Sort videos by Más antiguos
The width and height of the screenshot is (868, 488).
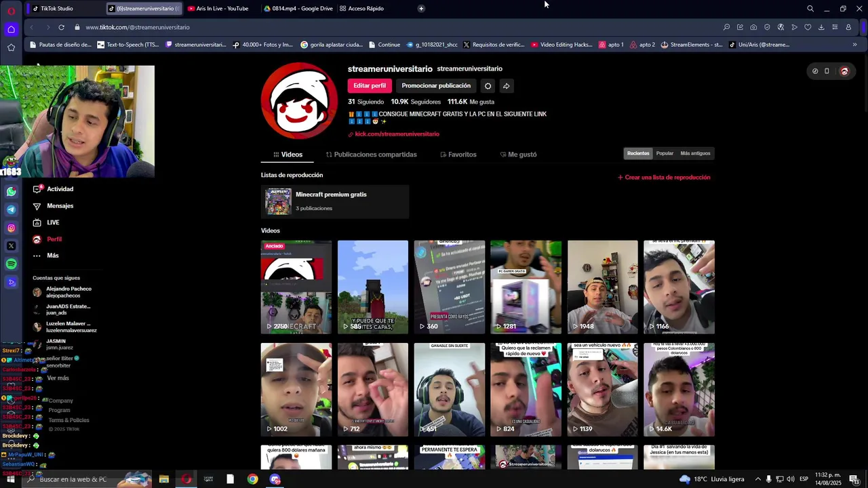tap(695, 153)
